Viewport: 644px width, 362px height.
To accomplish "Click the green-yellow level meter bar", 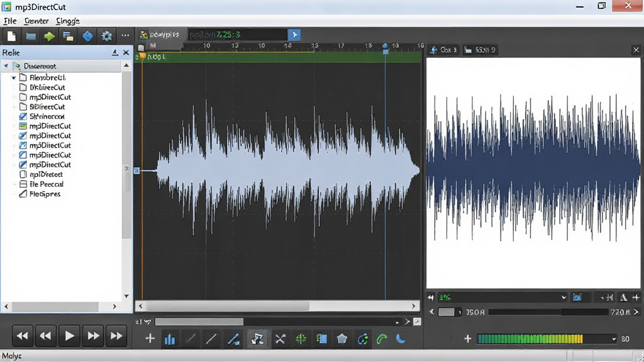I will tap(530, 339).
